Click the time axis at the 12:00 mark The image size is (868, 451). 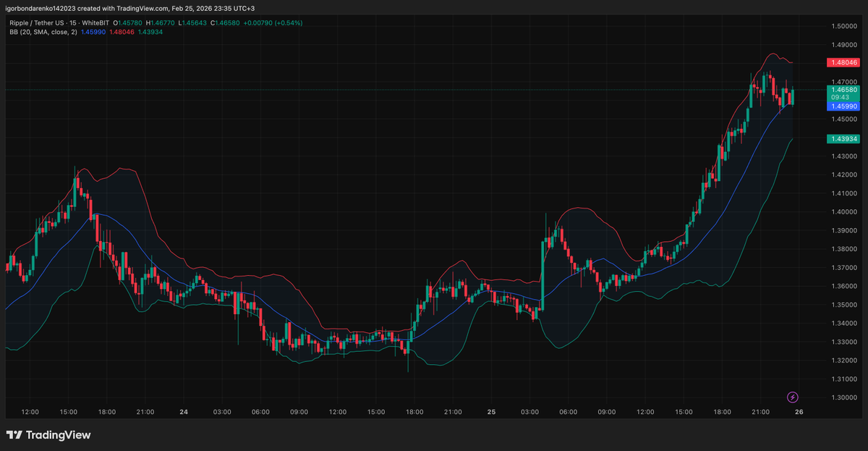point(30,411)
